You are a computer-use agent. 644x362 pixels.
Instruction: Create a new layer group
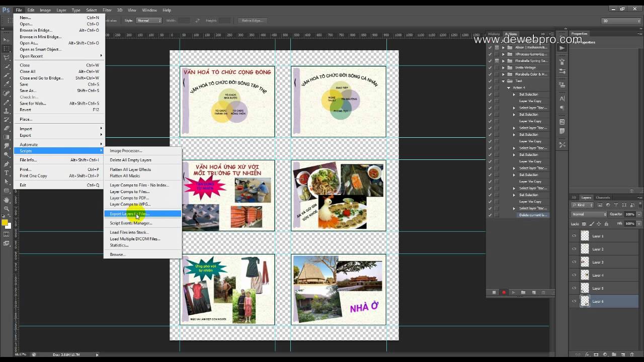coord(613,354)
